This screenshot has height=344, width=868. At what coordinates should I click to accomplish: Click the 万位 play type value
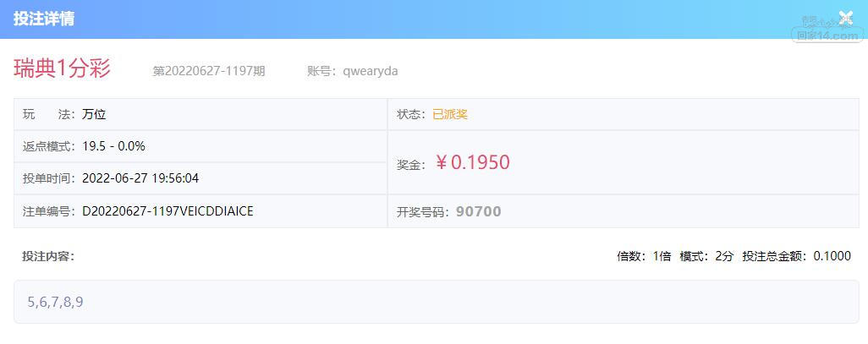click(x=94, y=114)
